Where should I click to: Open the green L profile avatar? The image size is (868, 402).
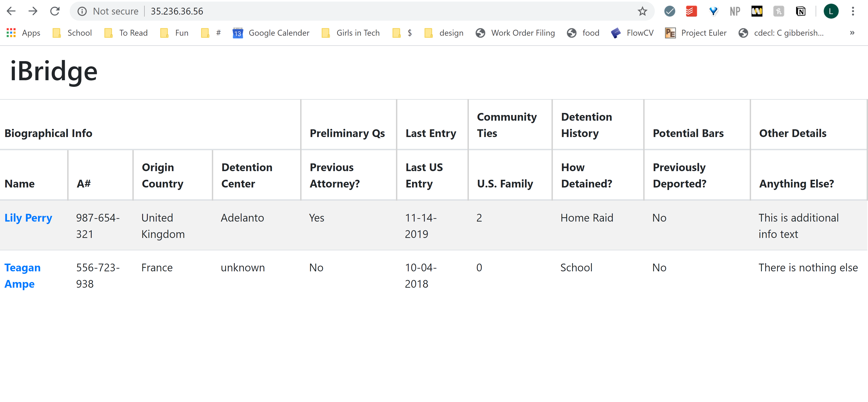(831, 11)
